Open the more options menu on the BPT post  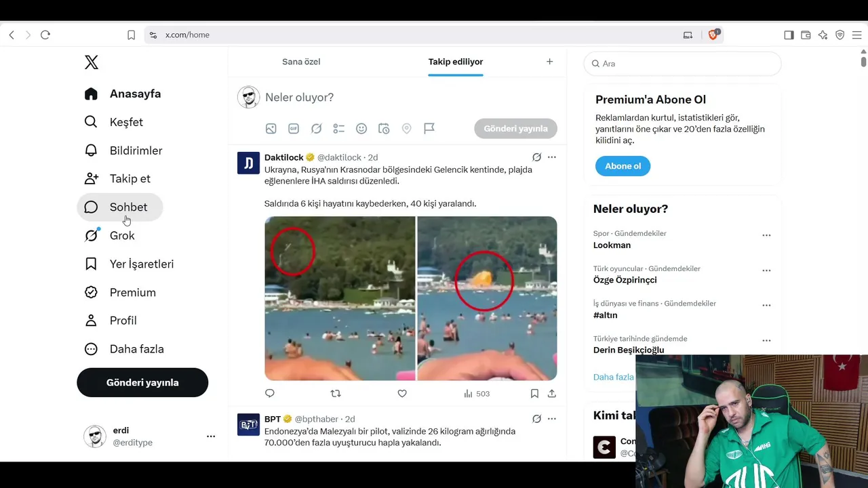coord(552,419)
